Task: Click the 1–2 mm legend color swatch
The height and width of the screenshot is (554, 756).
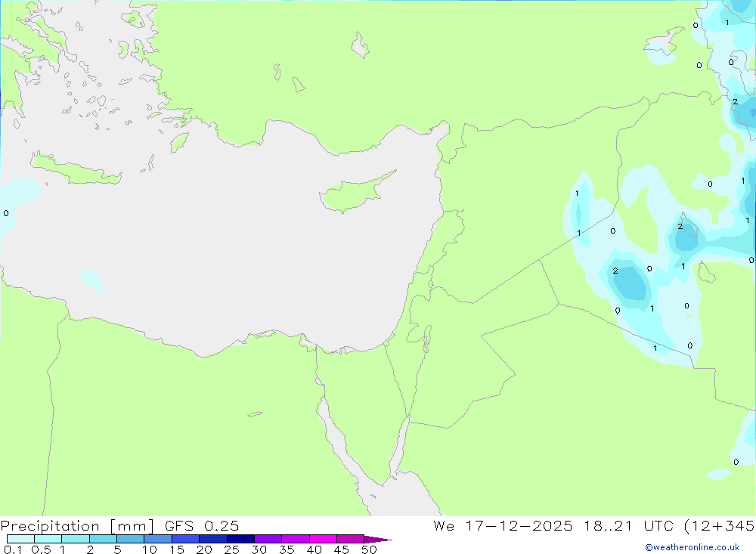Action: coord(76,539)
